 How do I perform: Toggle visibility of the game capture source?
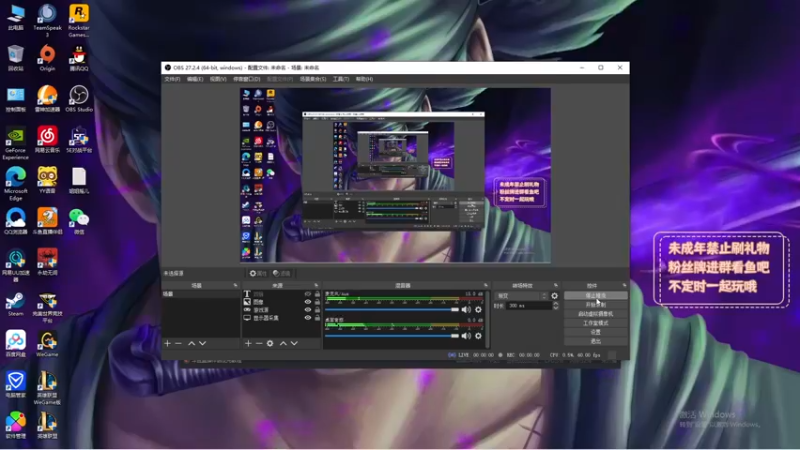click(x=308, y=310)
